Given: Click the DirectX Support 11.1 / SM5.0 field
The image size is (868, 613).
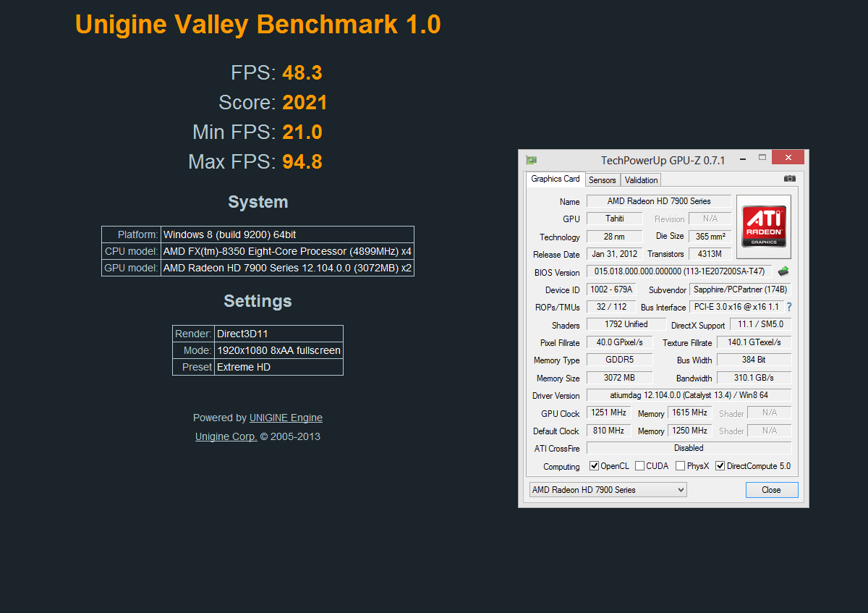Looking at the screenshot, I should pos(760,324).
